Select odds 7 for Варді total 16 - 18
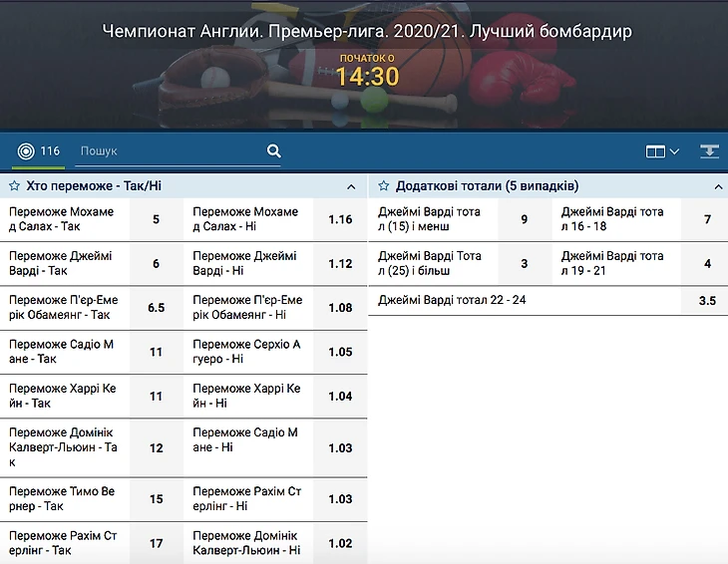The height and width of the screenshot is (564, 728). tap(707, 219)
